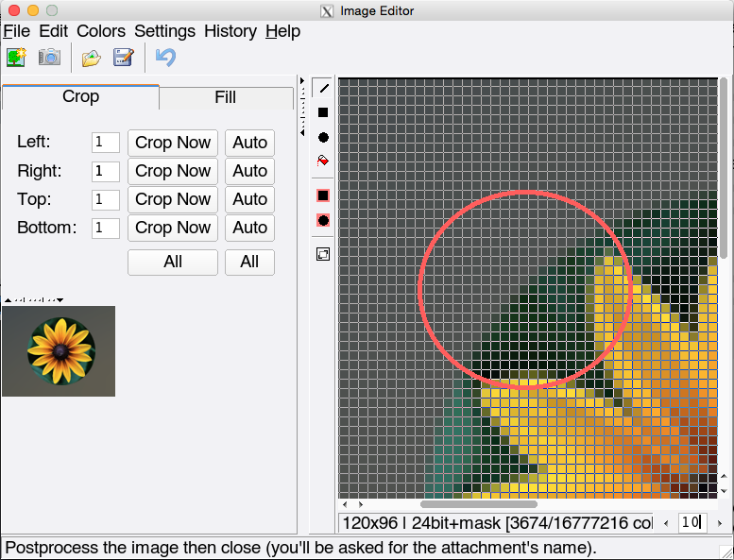Switch to the Fill tab

click(225, 97)
